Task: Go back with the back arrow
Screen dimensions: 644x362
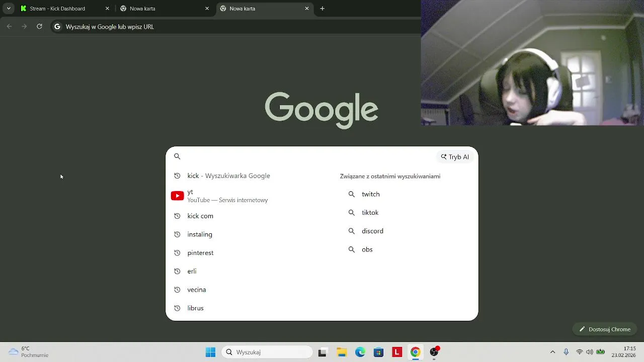Action: pyautogui.click(x=9, y=27)
